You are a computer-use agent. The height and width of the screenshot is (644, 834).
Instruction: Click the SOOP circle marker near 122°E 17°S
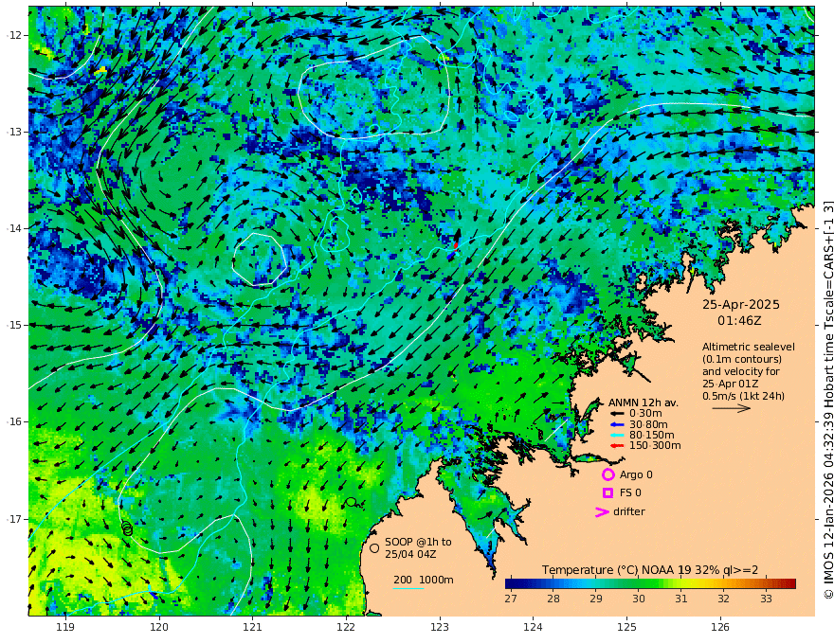coord(351,502)
